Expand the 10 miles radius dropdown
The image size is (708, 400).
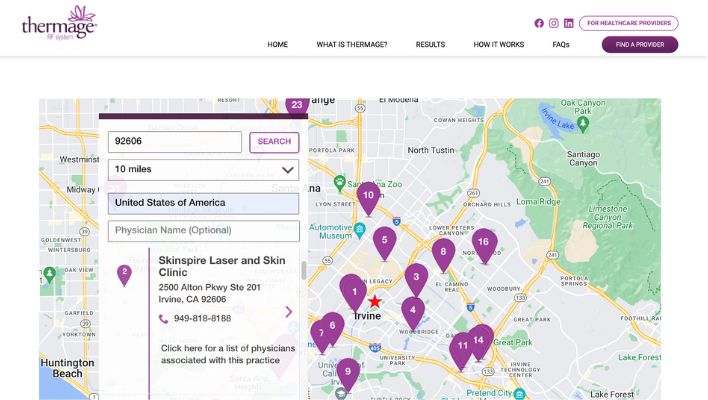[203, 170]
